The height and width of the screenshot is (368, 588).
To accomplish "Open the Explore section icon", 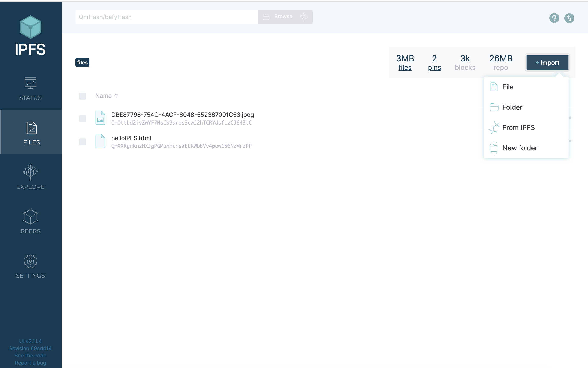I will tap(31, 172).
